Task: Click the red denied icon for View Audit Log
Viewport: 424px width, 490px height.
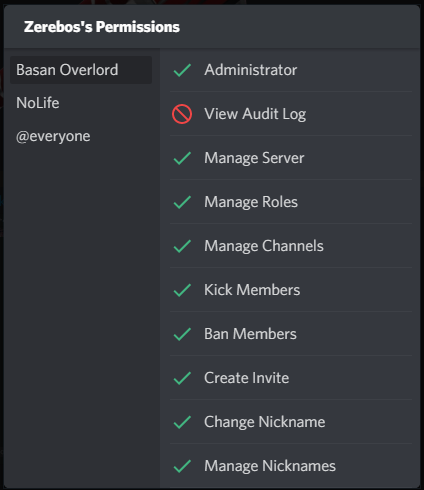Action: (182, 114)
